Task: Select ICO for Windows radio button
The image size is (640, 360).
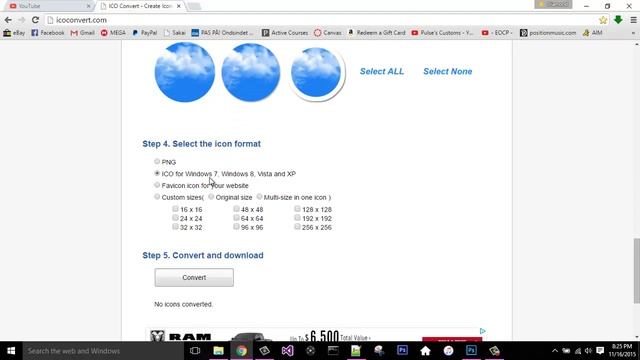Action: click(x=157, y=173)
